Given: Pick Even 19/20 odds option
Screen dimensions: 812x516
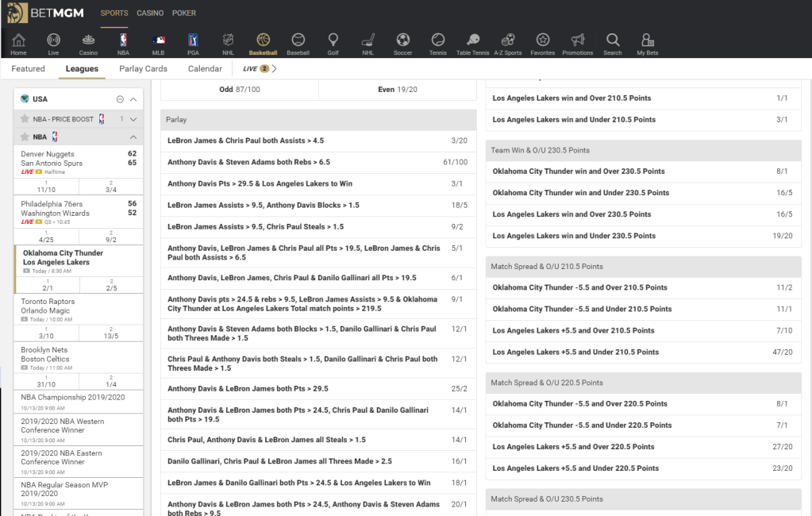Looking at the screenshot, I should pos(398,90).
